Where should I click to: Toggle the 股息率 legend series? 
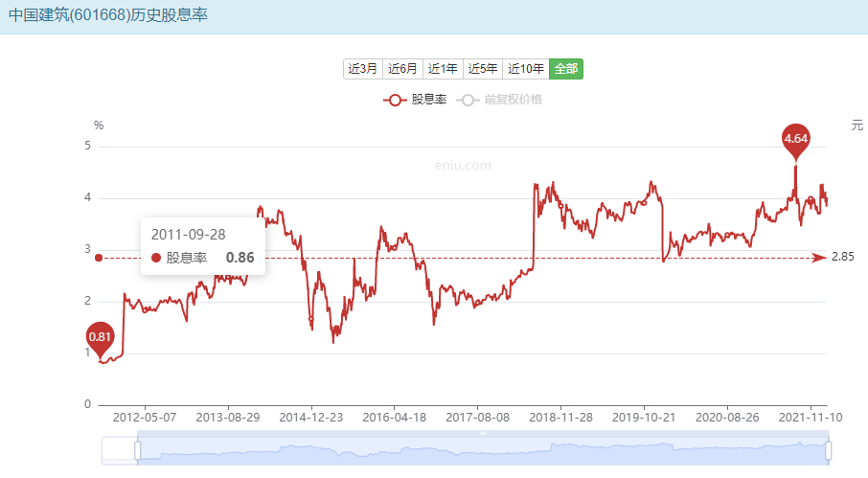click(415, 100)
